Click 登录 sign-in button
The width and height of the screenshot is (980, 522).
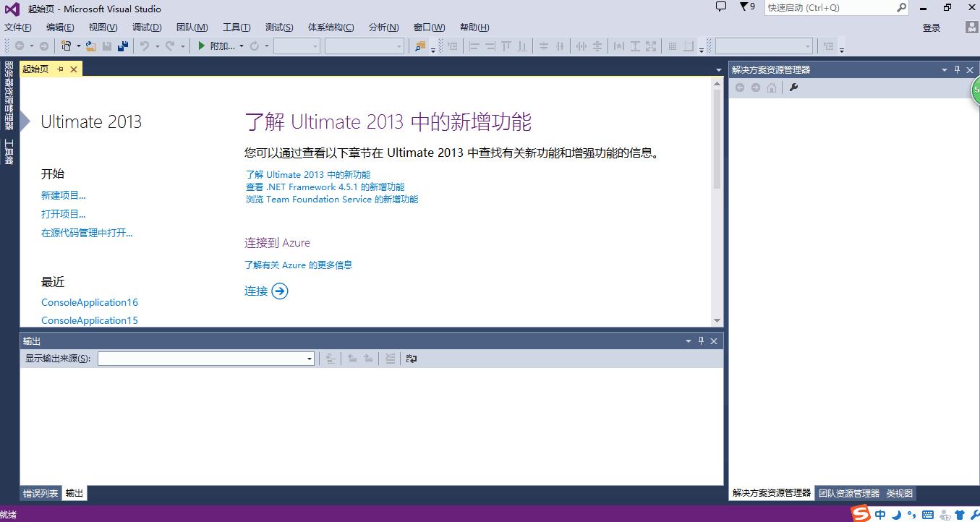click(932, 27)
